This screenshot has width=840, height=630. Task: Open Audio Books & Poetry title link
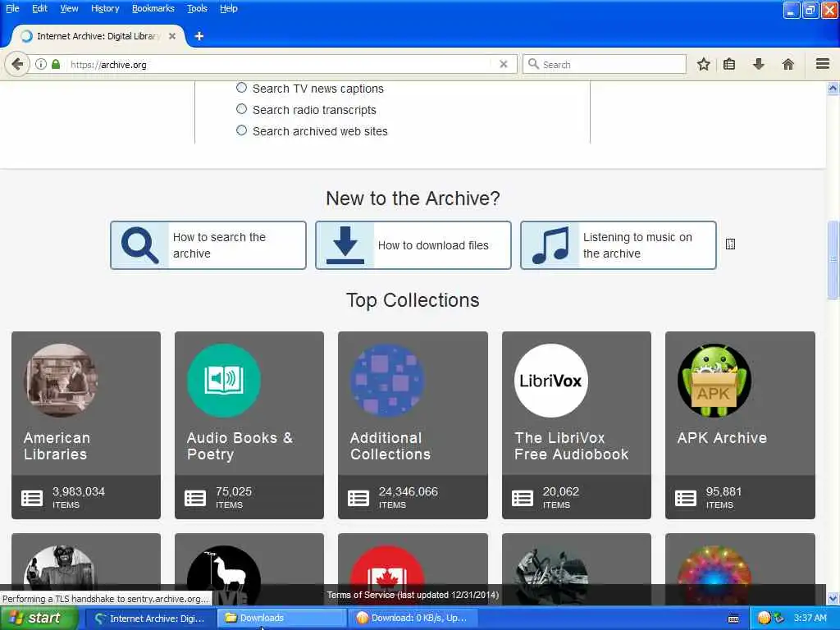point(240,445)
